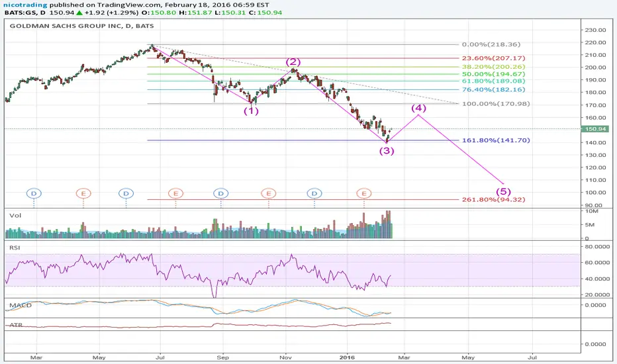Click the Elliott wave (5) label
The width and height of the screenshot is (617, 364).
coord(503,192)
